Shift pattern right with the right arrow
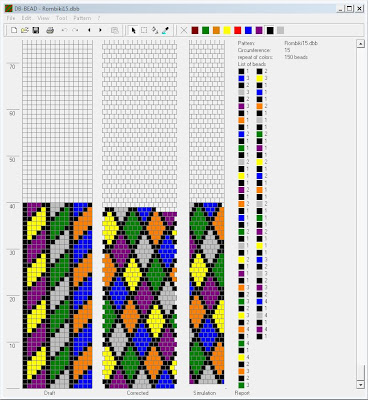This screenshot has width=368, height=400. (x=100, y=30)
